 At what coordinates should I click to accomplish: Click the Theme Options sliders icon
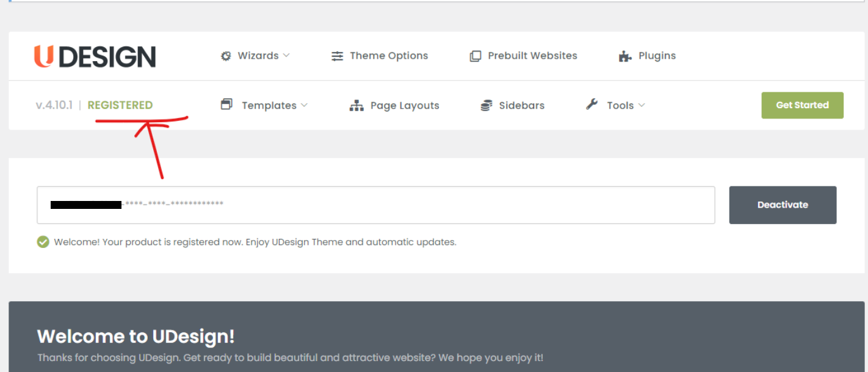[337, 56]
